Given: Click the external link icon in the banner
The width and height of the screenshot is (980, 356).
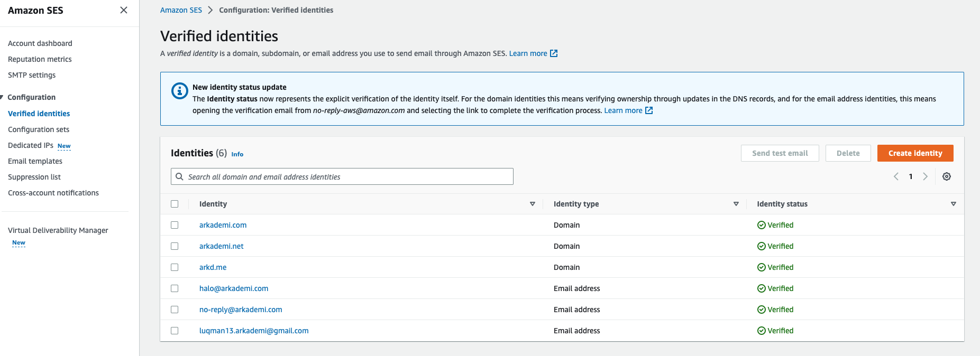Looking at the screenshot, I should (x=649, y=110).
